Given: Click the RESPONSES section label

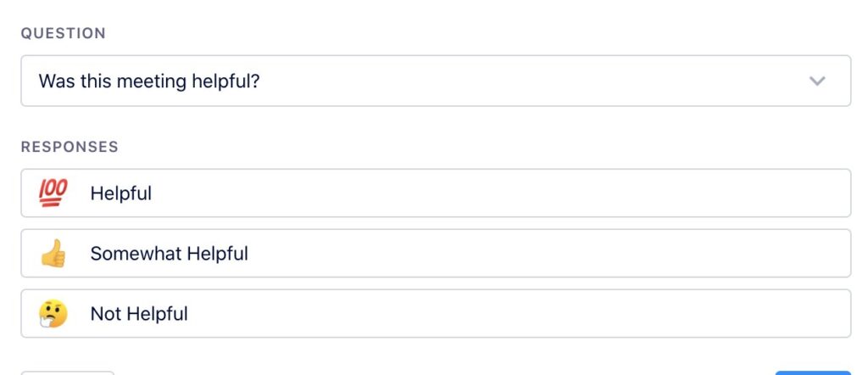Looking at the screenshot, I should (70, 147).
